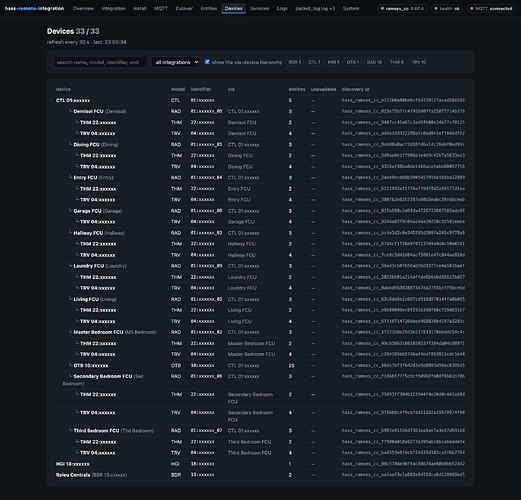Viewport: 521px width, 500px height.
Task: Click the discovery id column header
Action: coord(355,89)
